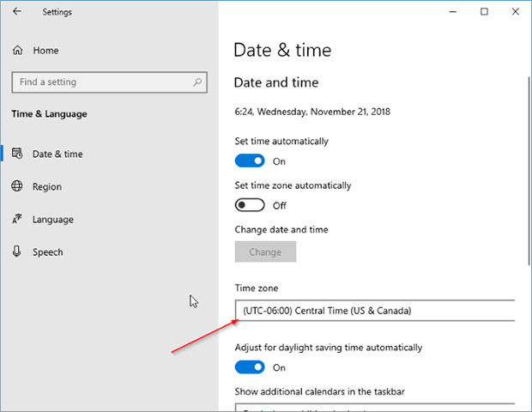The width and height of the screenshot is (532, 412).
Task: Enable Set time zone automatically toggle
Action: point(250,206)
